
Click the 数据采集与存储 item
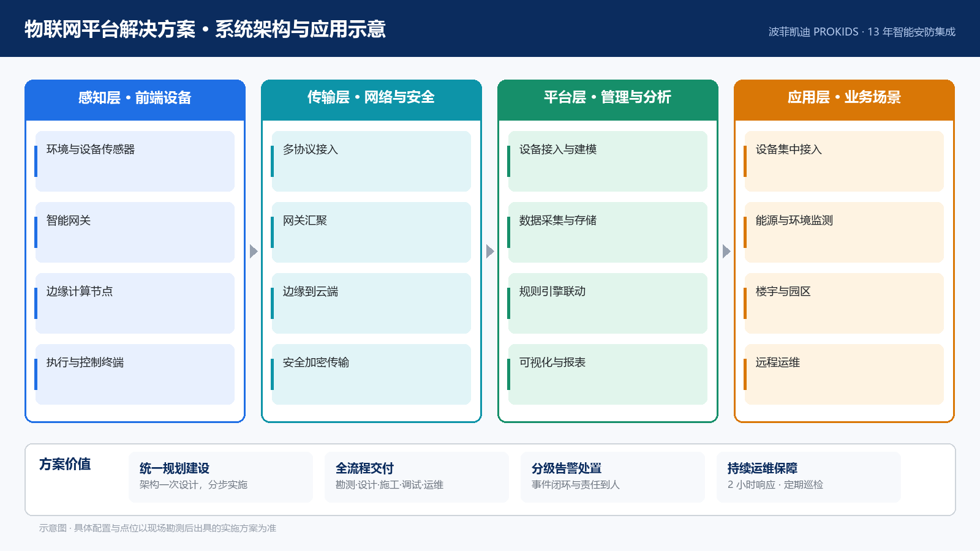pos(608,232)
